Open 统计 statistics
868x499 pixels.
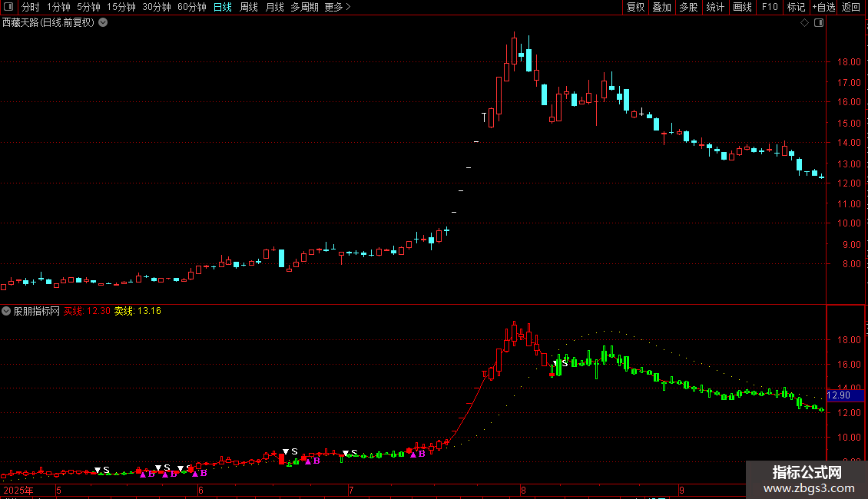click(x=714, y=7)
